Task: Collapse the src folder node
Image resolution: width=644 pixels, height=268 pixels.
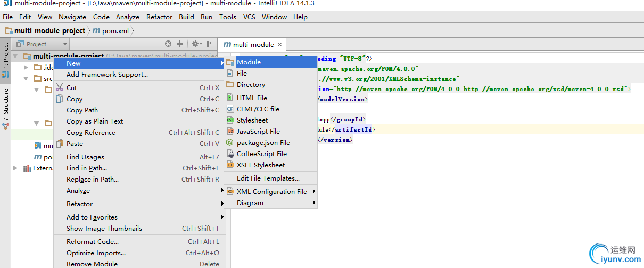Action: pyautogui.click(x=26, y=78)
